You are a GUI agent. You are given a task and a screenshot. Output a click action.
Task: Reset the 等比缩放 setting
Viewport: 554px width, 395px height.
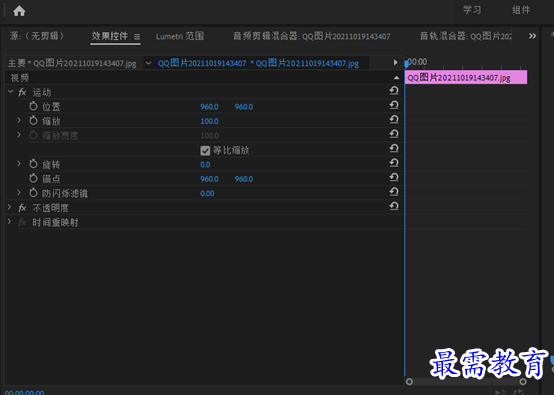tap(394, 149)
